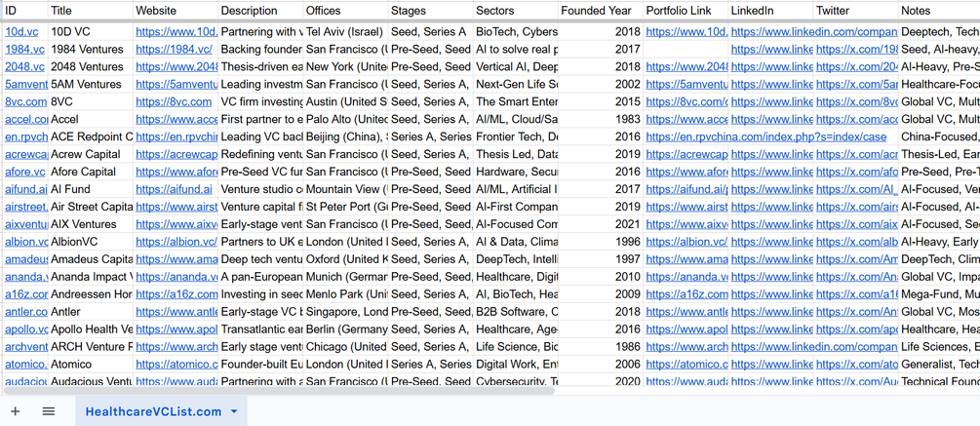The image size is (980, 426).
Task: Select the Frontier Tech sectors cell
Action: pos(516,136)
